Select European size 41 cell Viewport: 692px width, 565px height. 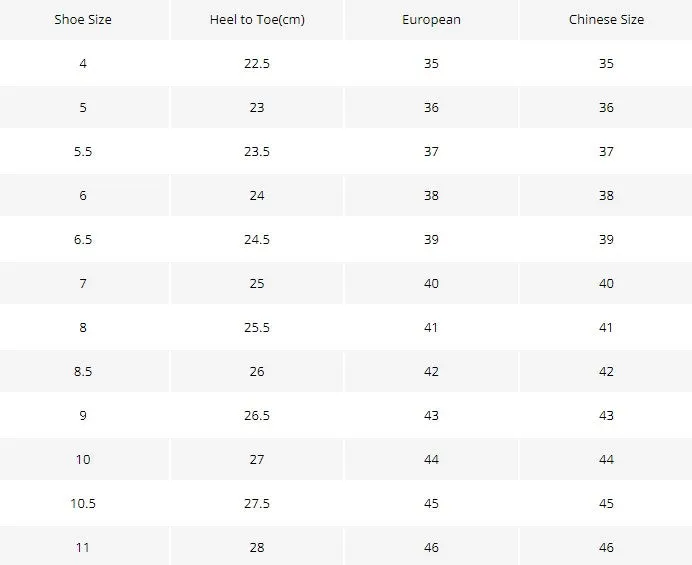[431, 328]
